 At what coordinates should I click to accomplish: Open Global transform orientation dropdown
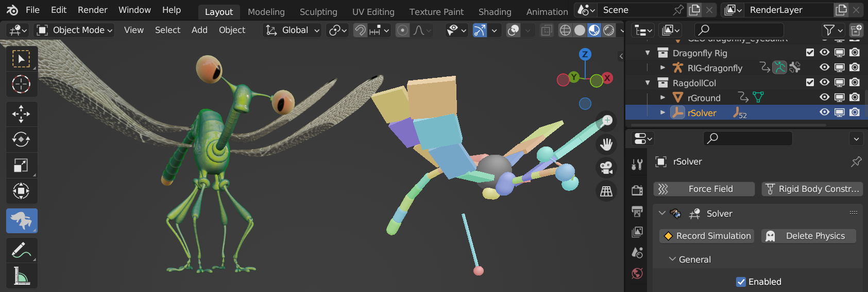tap(292, 30)
